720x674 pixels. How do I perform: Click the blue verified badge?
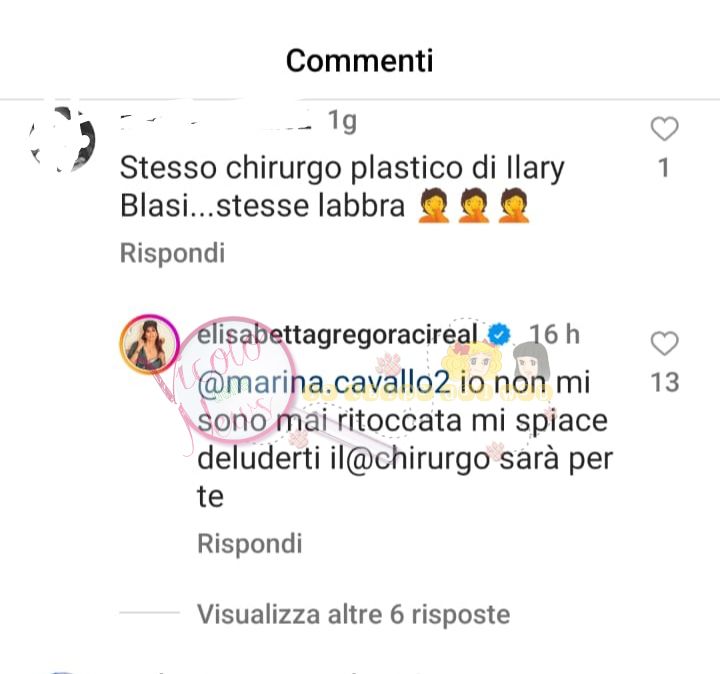[x=499, y=335]
